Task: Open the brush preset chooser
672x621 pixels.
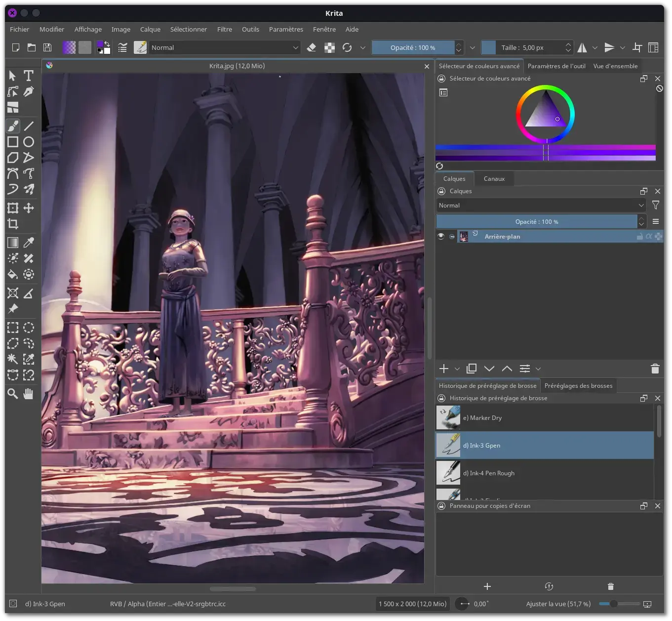Action: point(140,47)
